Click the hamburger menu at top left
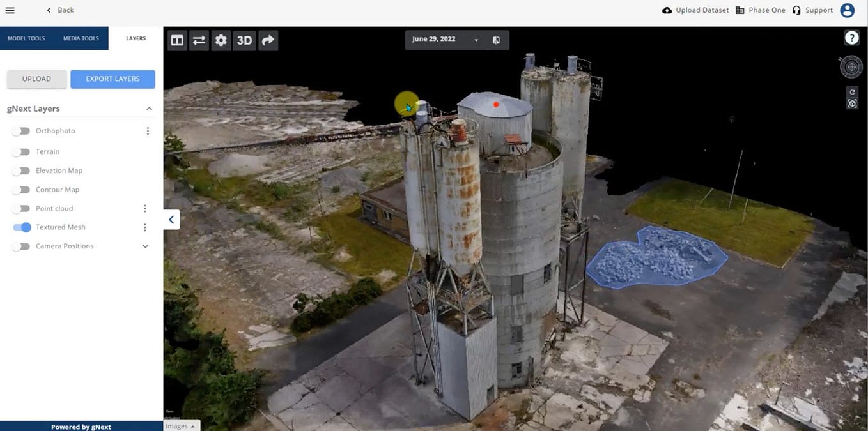 10,10
